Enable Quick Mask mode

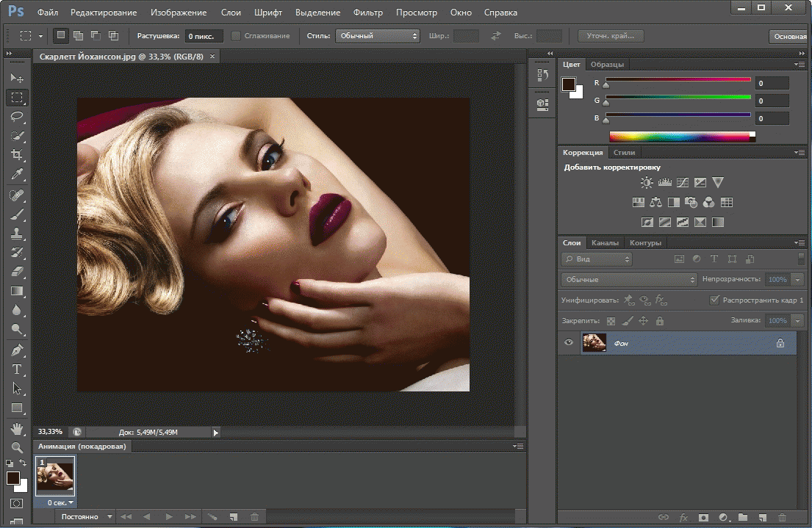[x=17, y=503]
